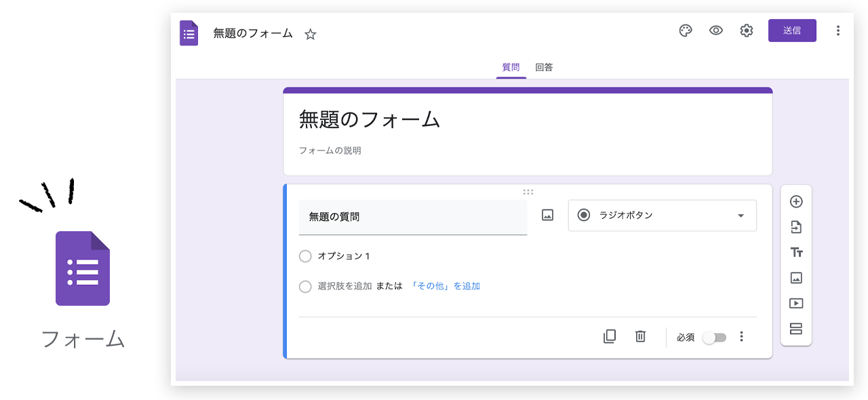The image size is (868, 400).
Task: Preview the form with the eye icon
Action: click(716, 31)
